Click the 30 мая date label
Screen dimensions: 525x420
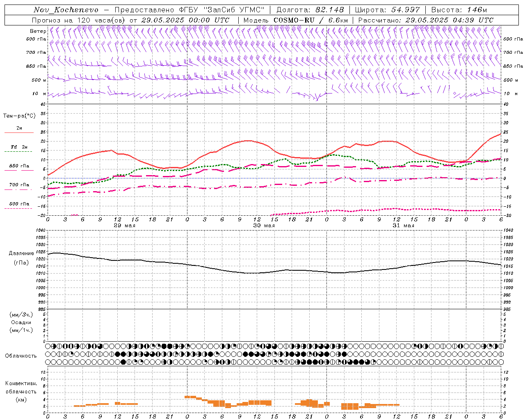coord(264,226)
